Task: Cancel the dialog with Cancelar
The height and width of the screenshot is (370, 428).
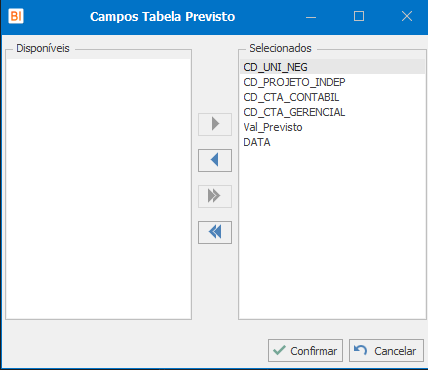Action: pos(386,351)
